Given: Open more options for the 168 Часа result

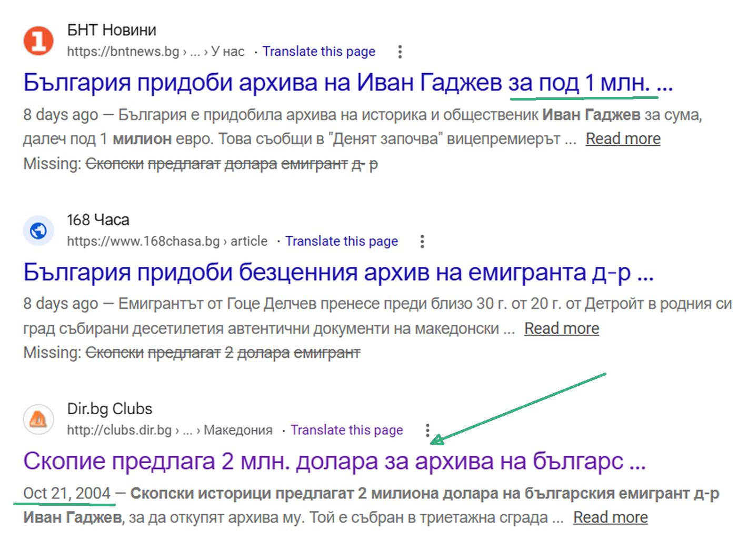Looking at the screenshot, I should (x=422, y=242).
